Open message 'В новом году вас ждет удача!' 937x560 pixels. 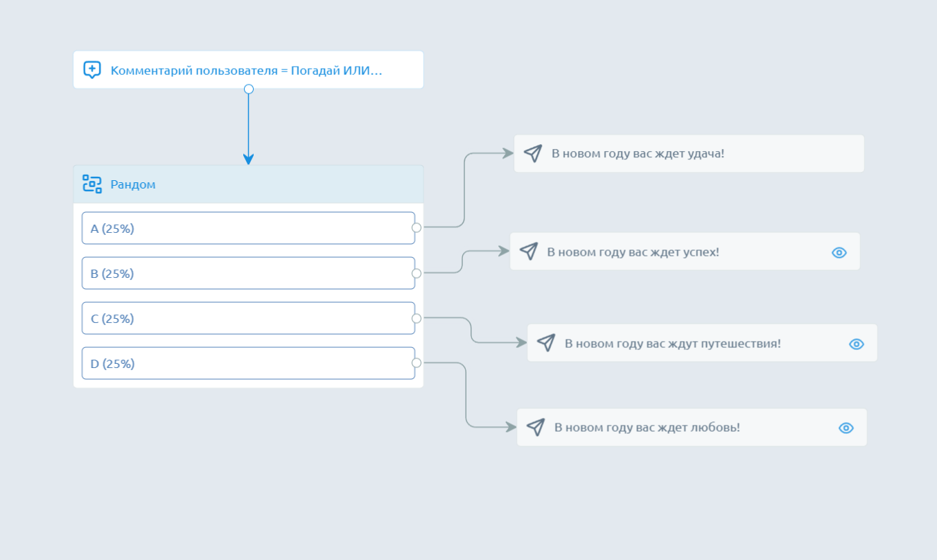(638, 153)
